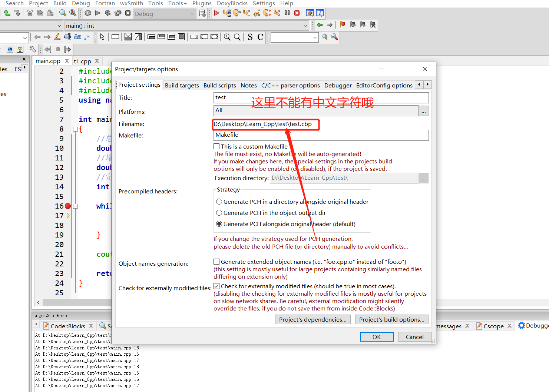
Task: Pause the debugger using the pause icon
Action: point(287,13)
